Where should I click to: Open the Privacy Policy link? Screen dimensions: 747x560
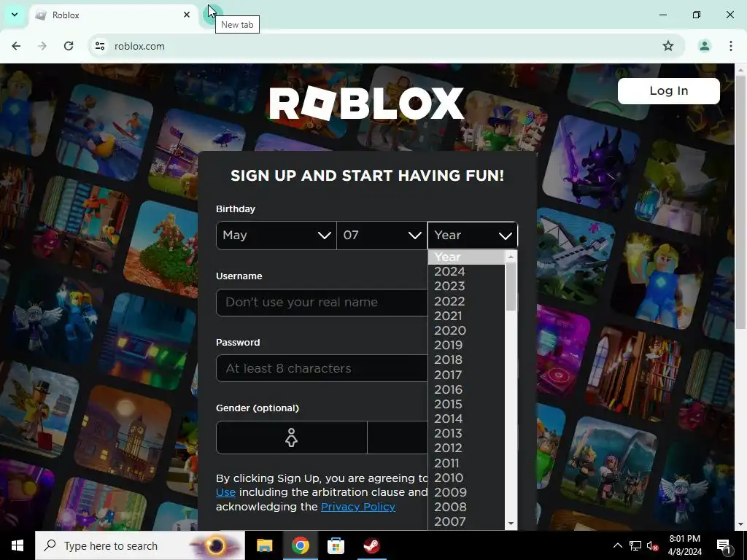click(x=358, y=507)
